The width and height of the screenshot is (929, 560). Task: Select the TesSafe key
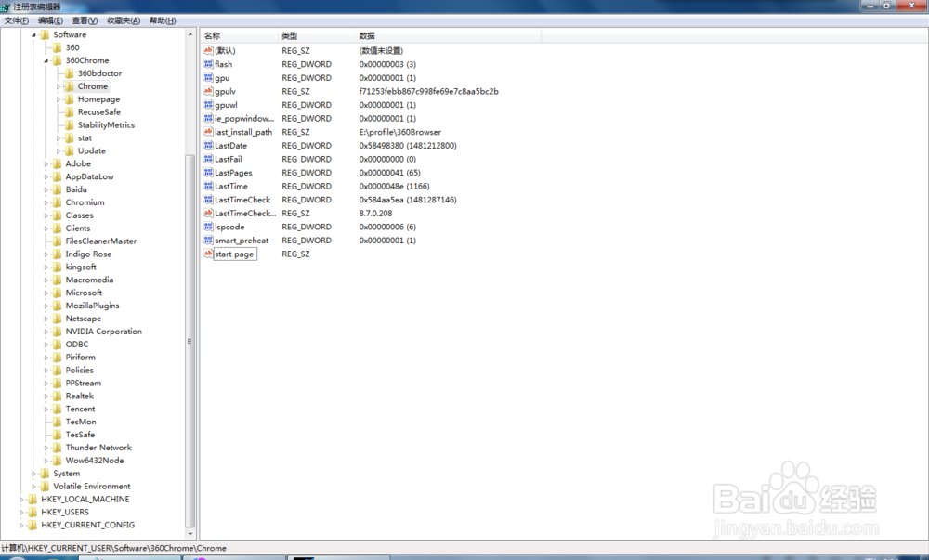coord(80,435)
